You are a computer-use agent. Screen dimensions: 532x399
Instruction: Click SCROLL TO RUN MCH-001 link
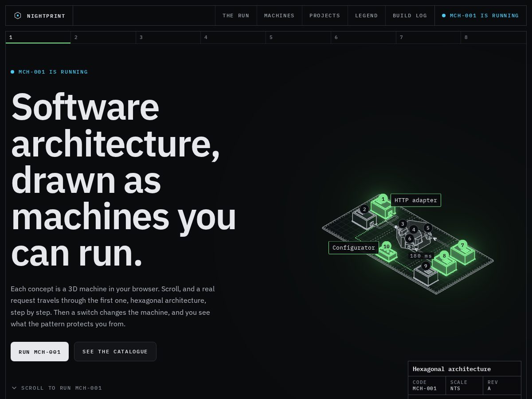coord(57,388)
